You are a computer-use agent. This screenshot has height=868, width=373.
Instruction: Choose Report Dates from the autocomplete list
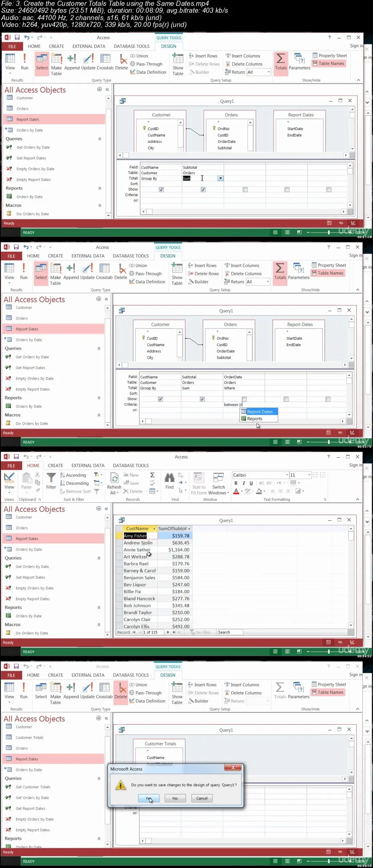[x=259, y=412]
